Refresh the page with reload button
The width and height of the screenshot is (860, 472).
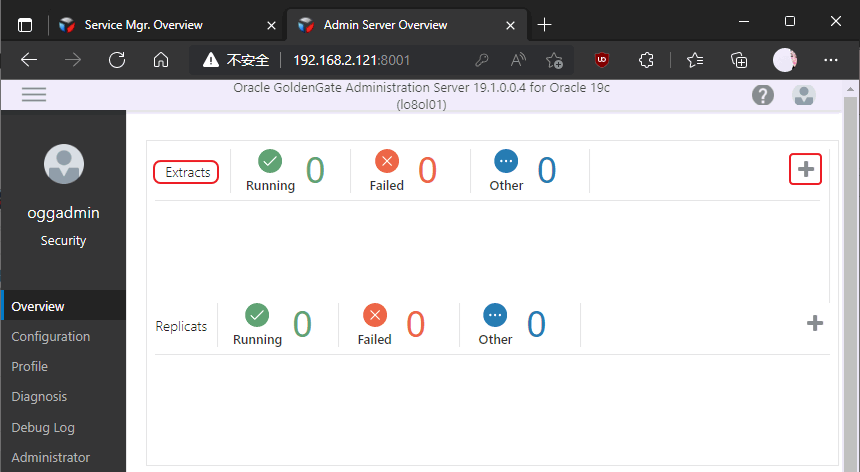pyautogui.click(x=117, y=60)
